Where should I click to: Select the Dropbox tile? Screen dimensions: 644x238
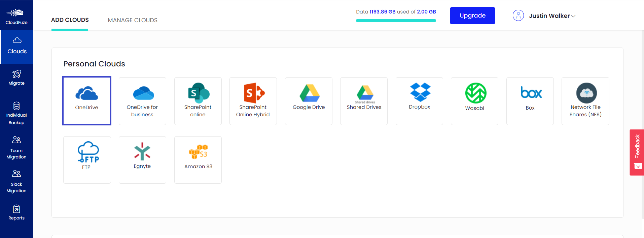point(419,101)
